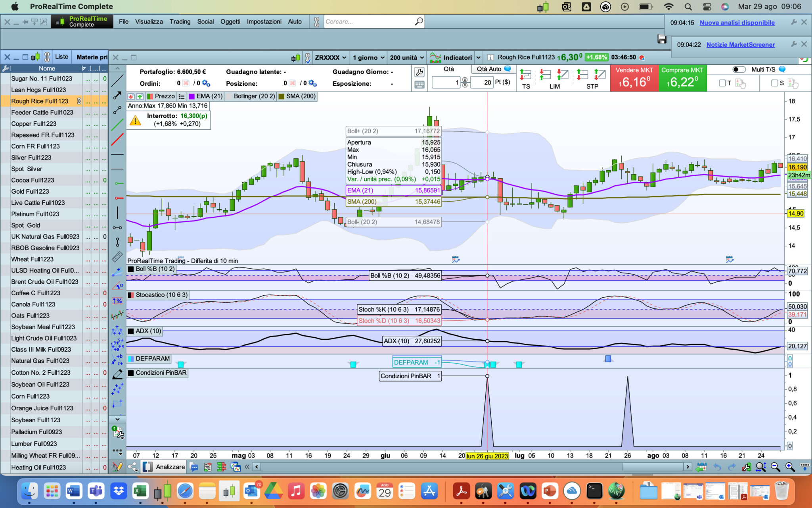Open the 200 unità dropdown

pos(406,58)
